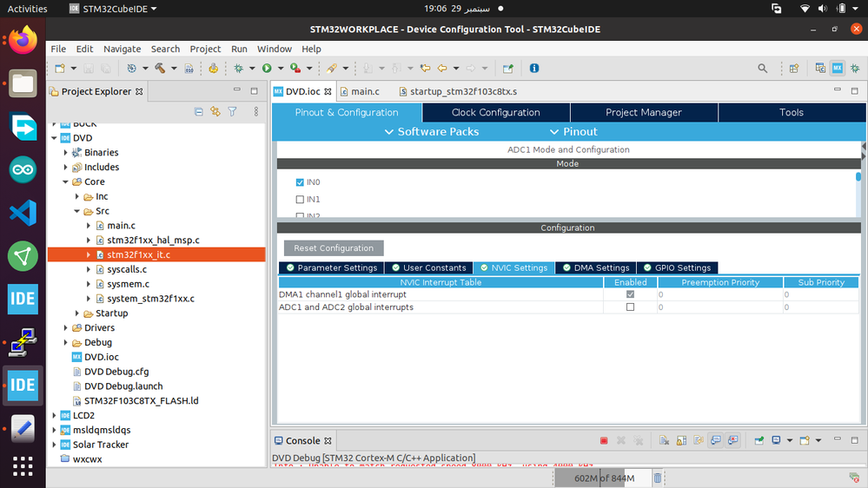The width and height of the screenshot is (868, 488).
Task: Click the green bug Debug icon
Action: click(x=239, y=68)
